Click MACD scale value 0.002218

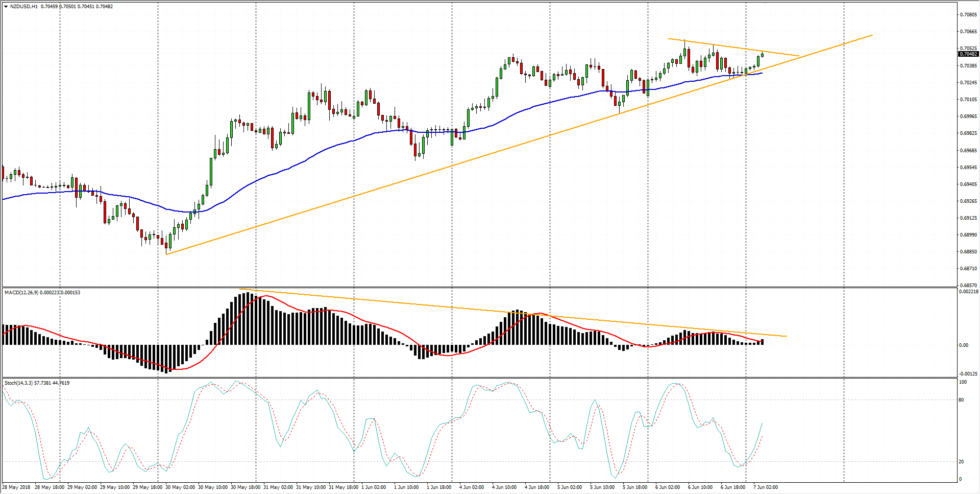click(968, 292)
